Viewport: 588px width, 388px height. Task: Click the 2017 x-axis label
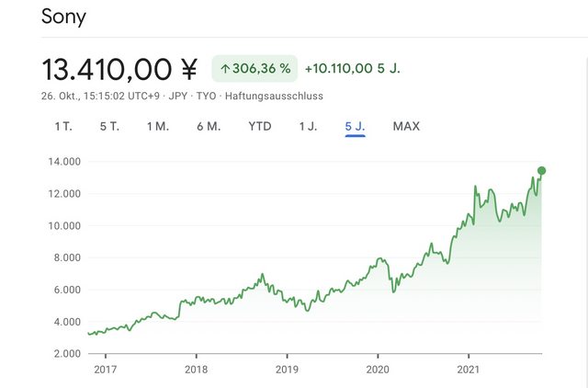coord(106,370)
